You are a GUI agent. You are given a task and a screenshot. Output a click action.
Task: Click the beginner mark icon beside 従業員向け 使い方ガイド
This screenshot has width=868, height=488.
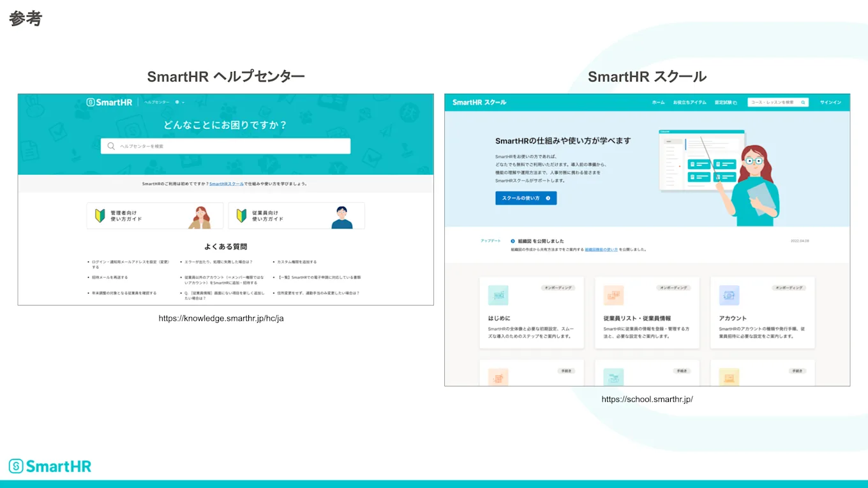coord(241,216)
